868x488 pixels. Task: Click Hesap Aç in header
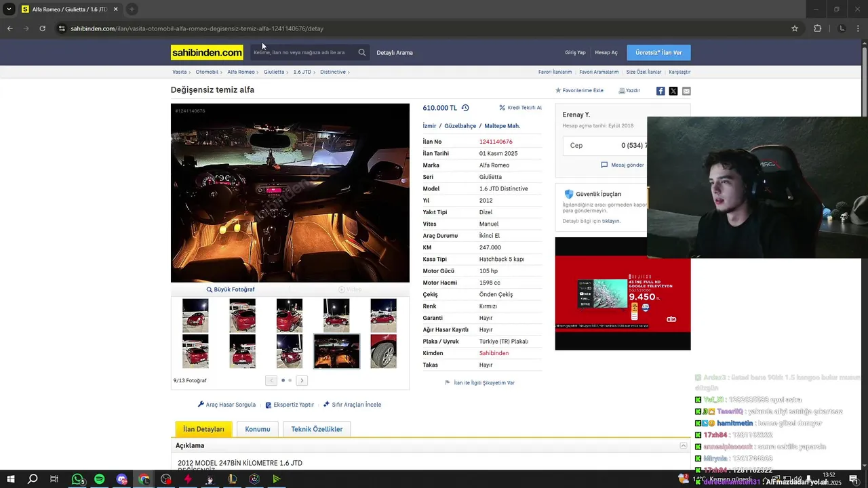[606, 52]
